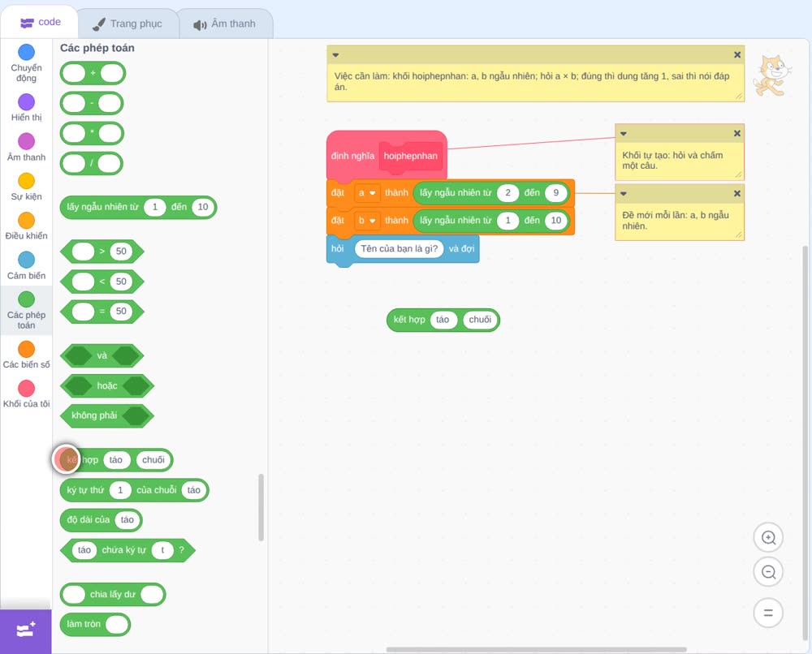Close the 'Khối tự tạo' comment
Screen dimensions: 812x654
click(x=737, y=134)
